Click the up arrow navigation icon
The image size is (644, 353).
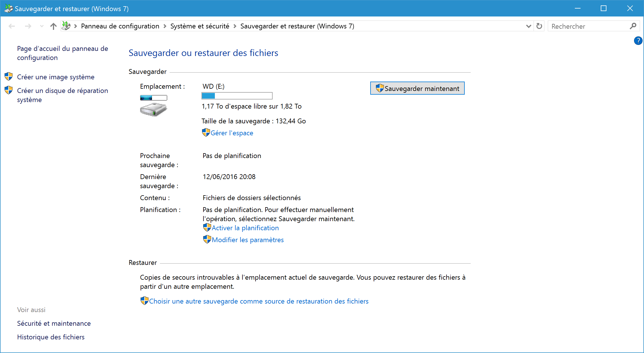(x=53, y=26)
